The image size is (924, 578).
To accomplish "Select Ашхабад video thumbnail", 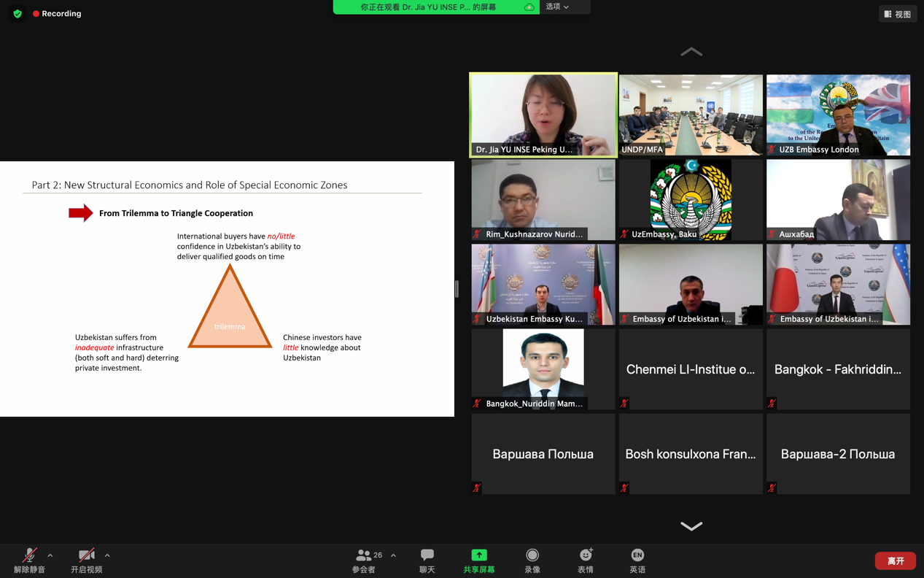I will coord(838,200).
